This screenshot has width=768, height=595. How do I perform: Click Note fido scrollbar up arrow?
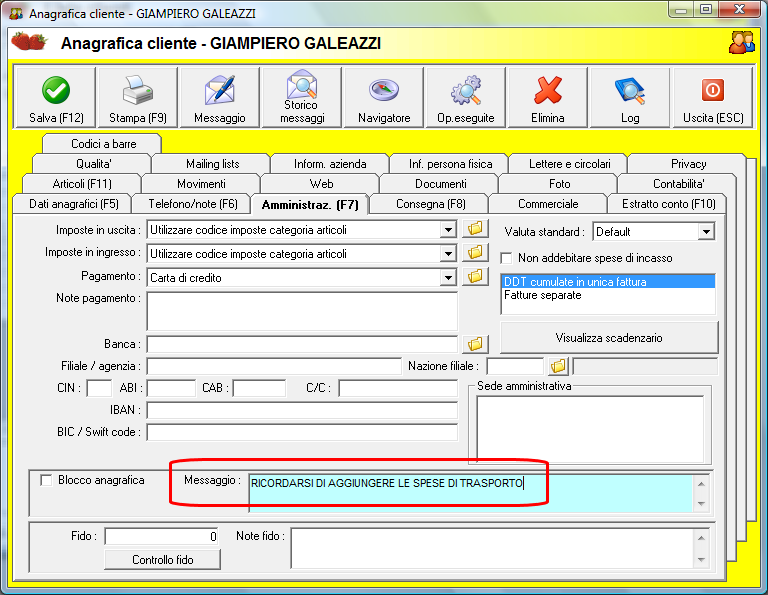click(x=701, y=538)
